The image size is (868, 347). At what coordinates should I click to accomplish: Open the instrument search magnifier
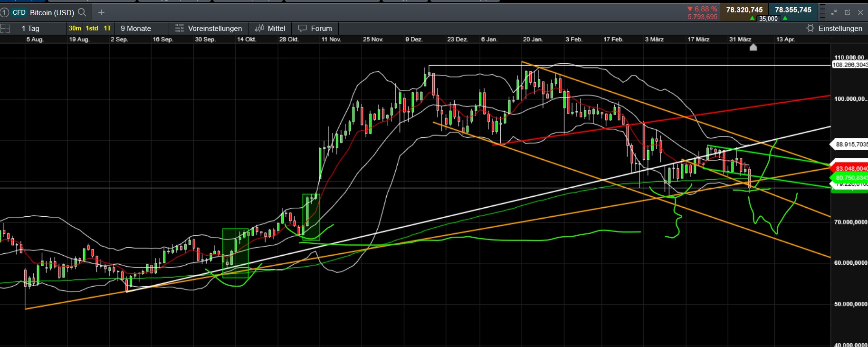click(x=82, y=12)
